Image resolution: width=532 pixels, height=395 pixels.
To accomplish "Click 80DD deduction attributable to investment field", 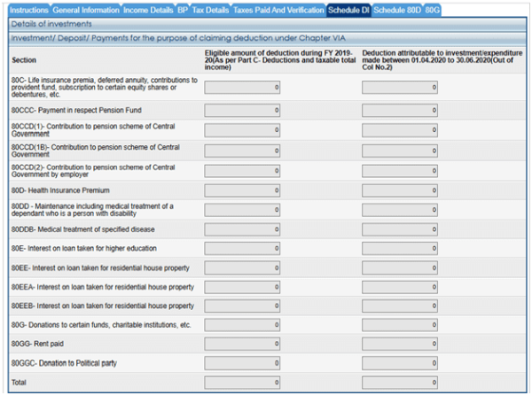I will tap(400, 209).
